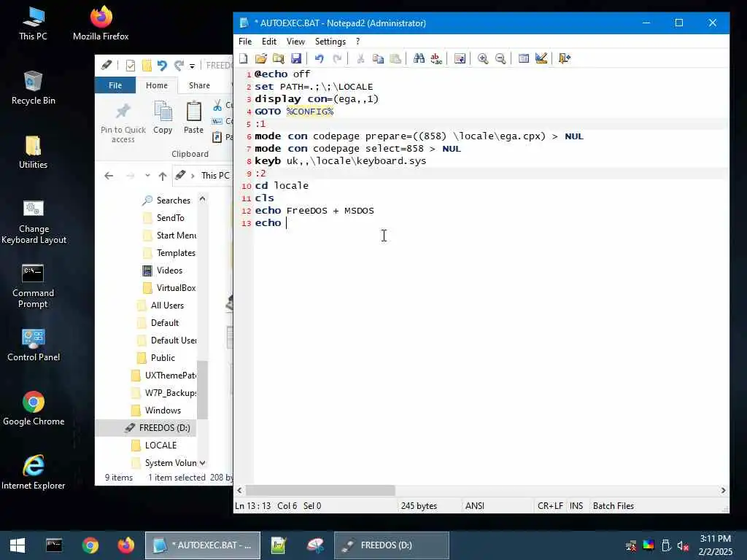This screenshot has width=747, height=560.
Task: Click Command Prompt icon on the taskbar
Action: click(54, 545)
